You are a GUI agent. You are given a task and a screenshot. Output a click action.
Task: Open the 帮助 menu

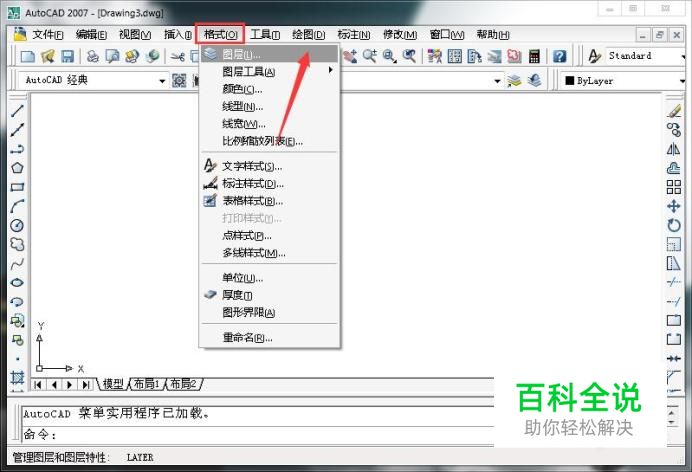(x=493, y=34)
